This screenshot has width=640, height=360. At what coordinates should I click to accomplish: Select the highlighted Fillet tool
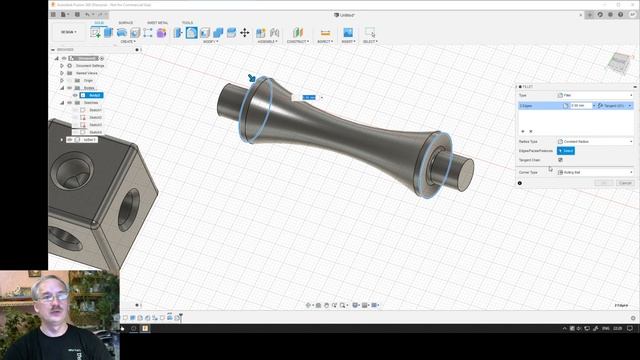coord(191,33)
